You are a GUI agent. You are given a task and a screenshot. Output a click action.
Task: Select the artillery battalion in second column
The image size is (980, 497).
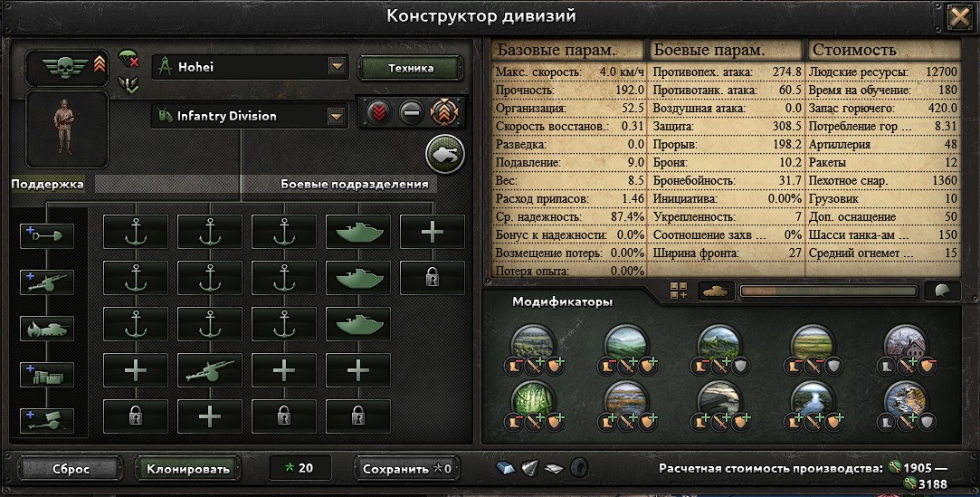[x=209, y=370]
